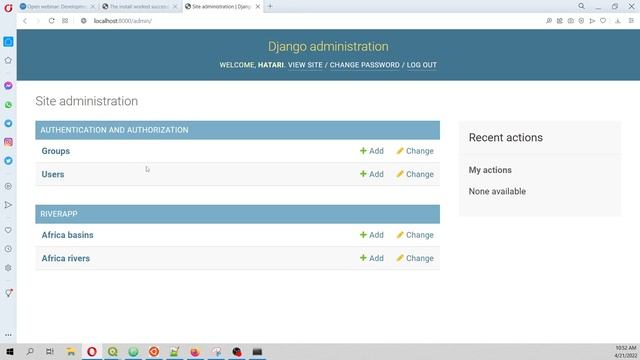Open the Windows Start menu

[10, 351]
